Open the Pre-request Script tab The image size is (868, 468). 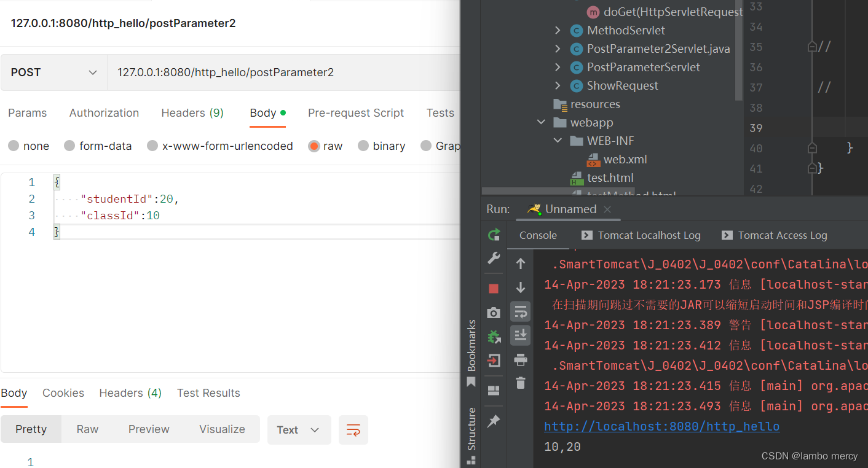(x=356, y=113)
